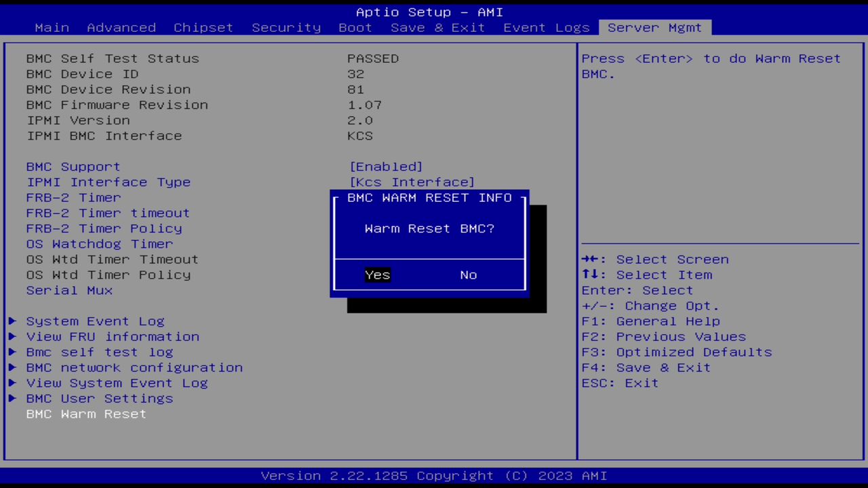The image size is (868, 488).
Task: Click the +/-: Change Opt. hint
Action: pyautogui.click(x=650, y=306)
